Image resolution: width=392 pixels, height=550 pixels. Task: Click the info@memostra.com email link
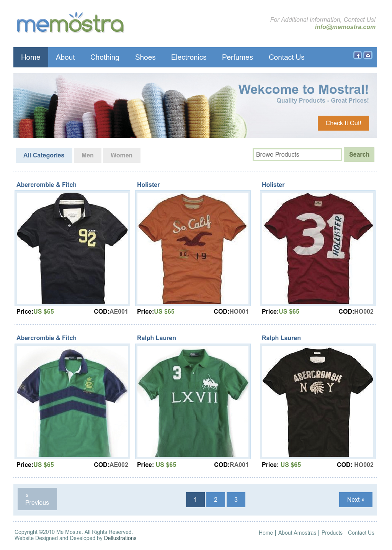(345, 27)
